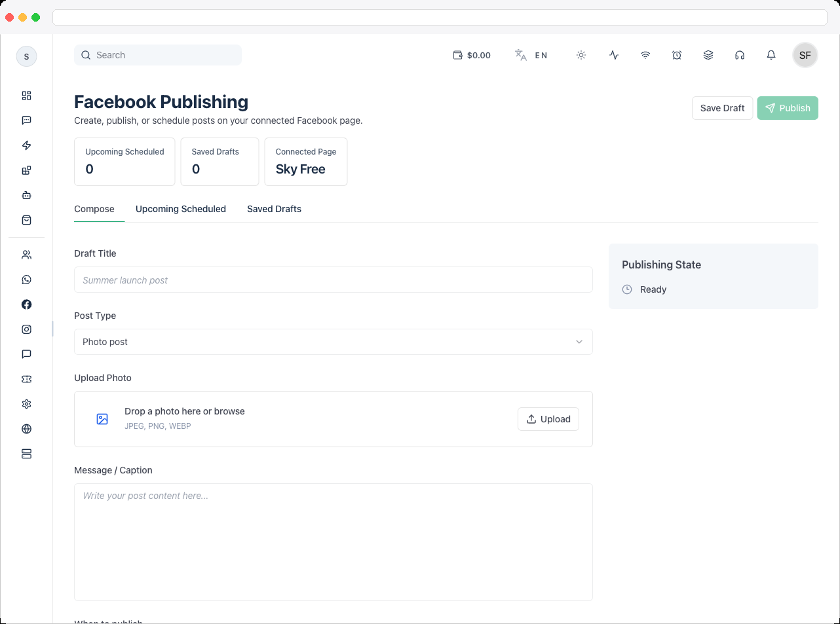Click the S workspace avatar in sidebar
The image size is (840, 624).
[26, 56]
